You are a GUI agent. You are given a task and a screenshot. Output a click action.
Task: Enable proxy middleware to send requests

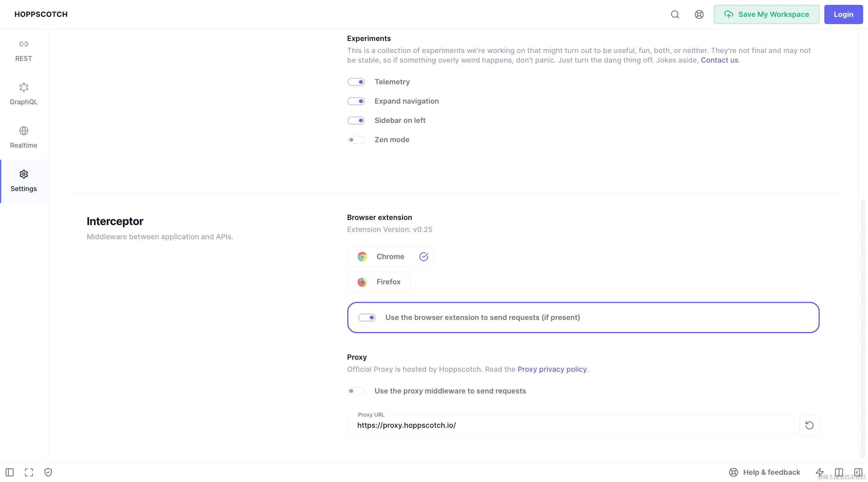(x=356, y=391)
